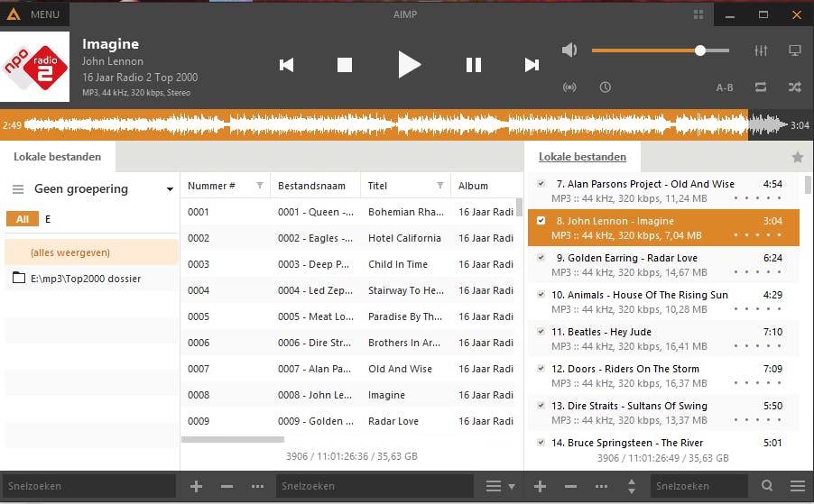This screenshot has height=504, width=814.
Task: Open the Geen groepering dropdown
Action: 170,189
